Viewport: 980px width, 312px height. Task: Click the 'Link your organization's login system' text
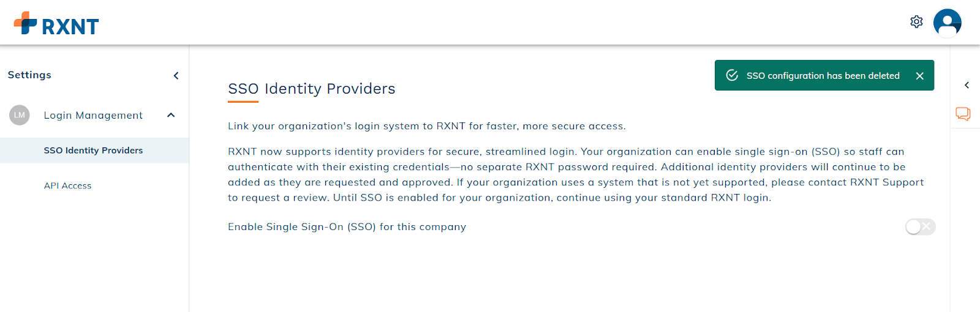point(426,127)
